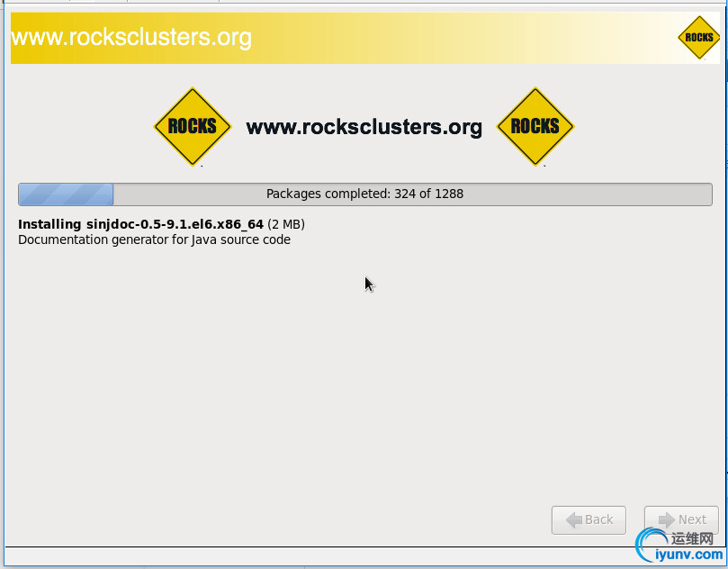Click "Documentation generator for Java source code" text

click(154, 239)
